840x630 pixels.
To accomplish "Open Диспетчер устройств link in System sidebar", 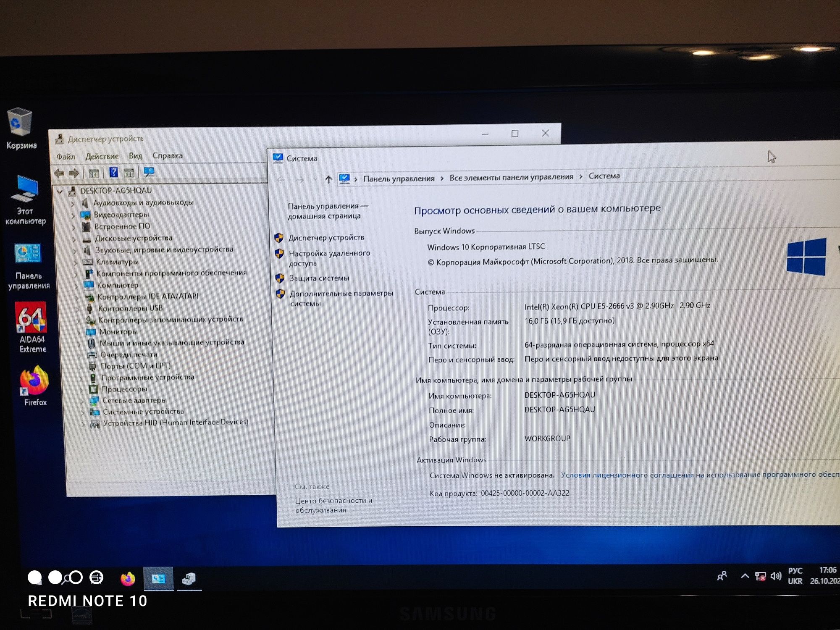I will [326, 238].
